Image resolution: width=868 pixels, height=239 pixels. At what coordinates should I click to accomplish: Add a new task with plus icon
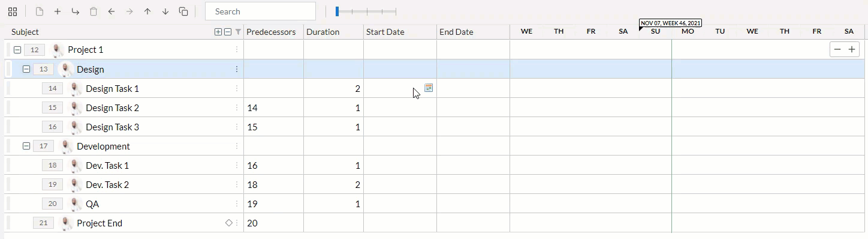(58, 11)
